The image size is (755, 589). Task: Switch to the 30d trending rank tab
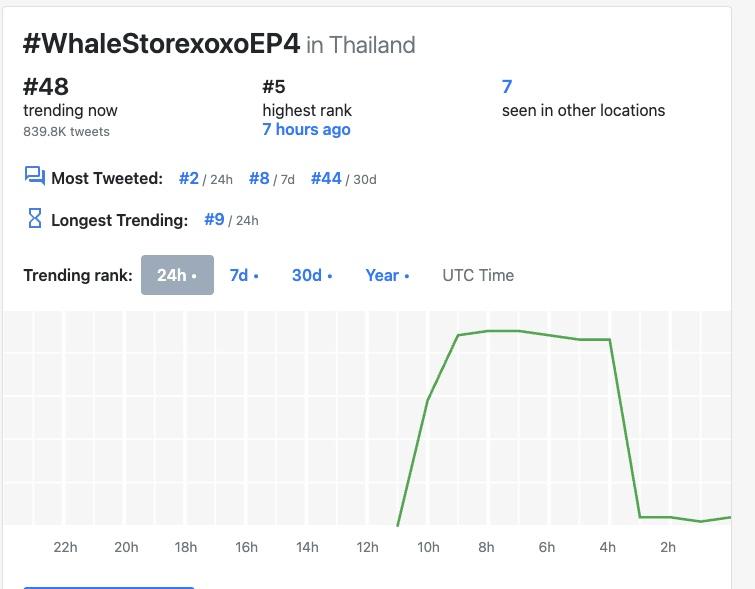coord(311,275)
